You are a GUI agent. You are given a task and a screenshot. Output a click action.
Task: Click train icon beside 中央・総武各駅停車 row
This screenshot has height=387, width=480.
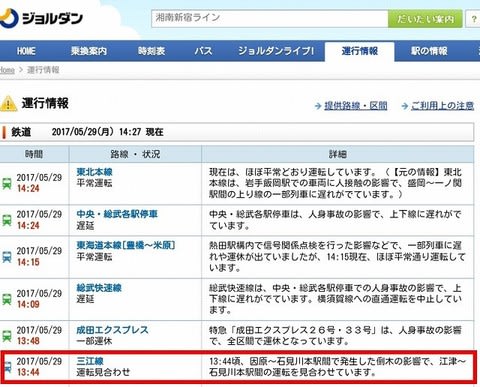tap(7, 220)
